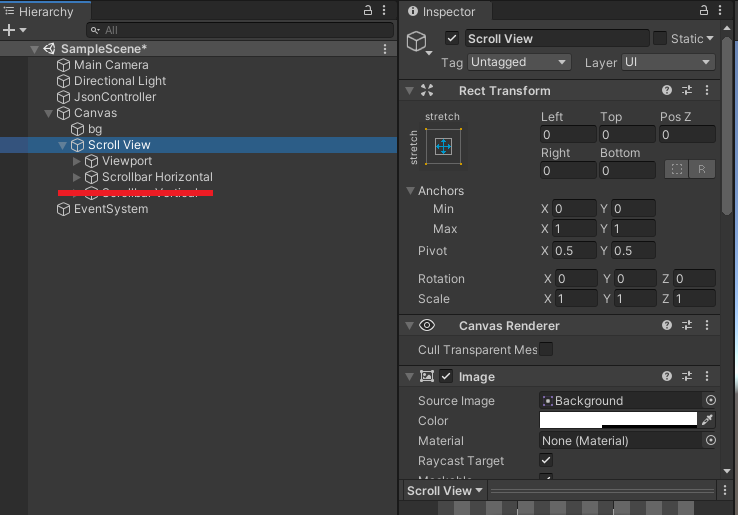Open Source Image object picker circle
The image size is (738, 515).
711,400
